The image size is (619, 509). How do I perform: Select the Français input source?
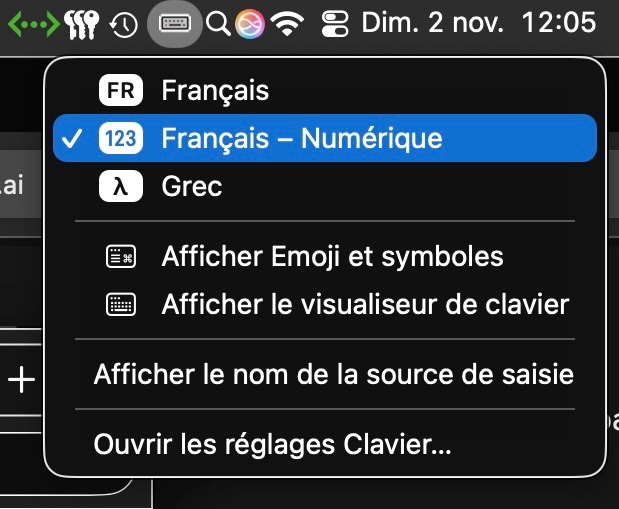(x=214, y=91)
